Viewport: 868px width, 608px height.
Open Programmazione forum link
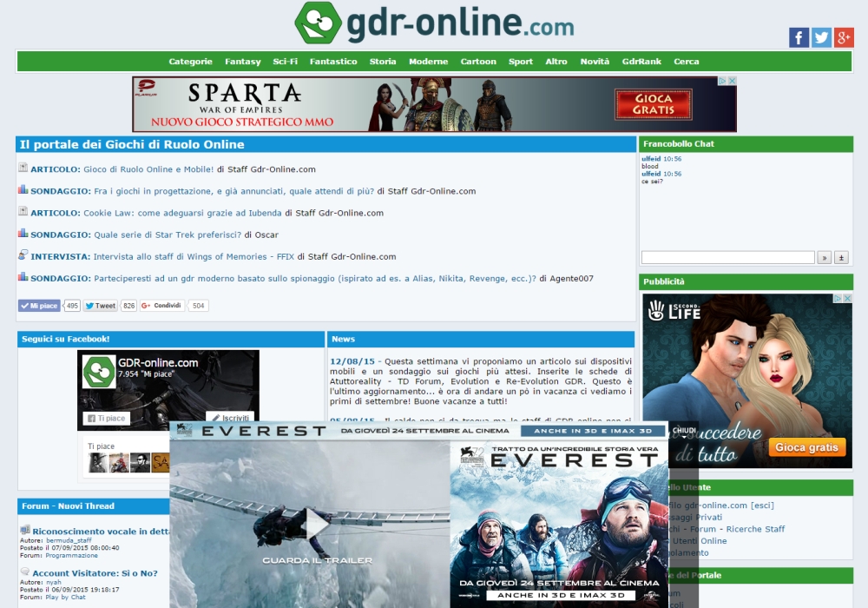[71, 555]
